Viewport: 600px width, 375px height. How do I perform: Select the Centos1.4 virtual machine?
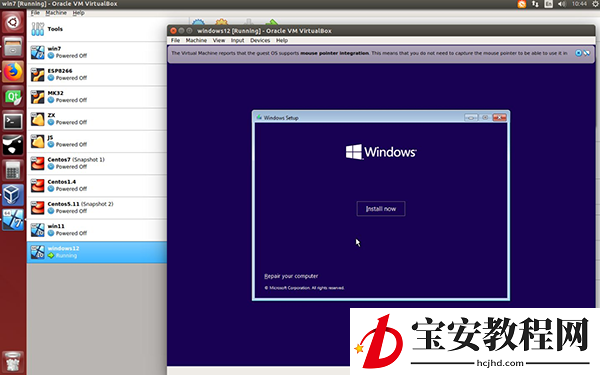[x=97, y=186]
